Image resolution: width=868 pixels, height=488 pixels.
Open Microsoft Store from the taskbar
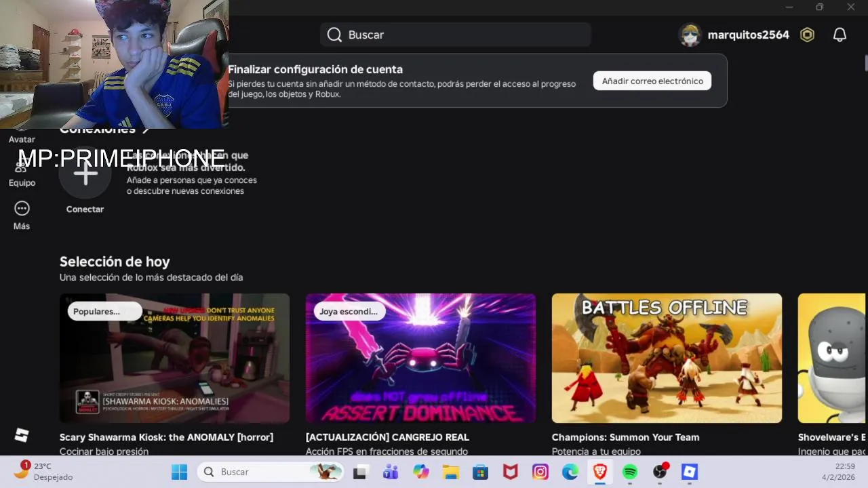(x=480, y=472)
